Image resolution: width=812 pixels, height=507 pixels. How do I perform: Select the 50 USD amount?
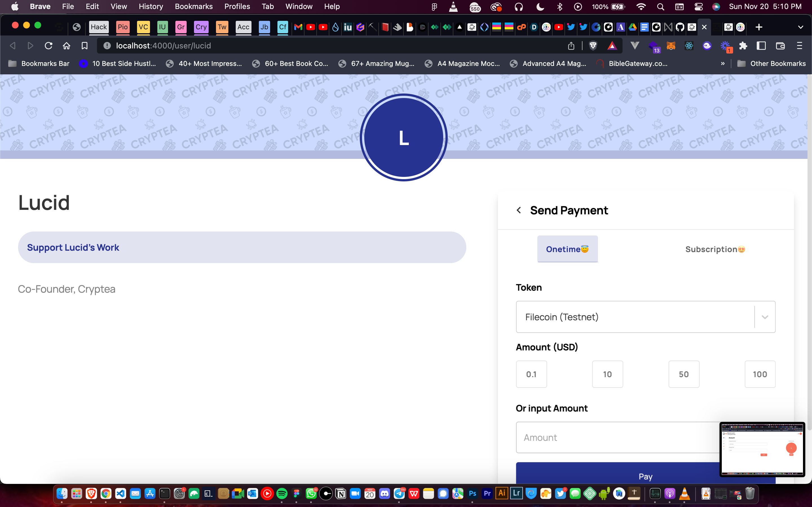click(683, 374)
